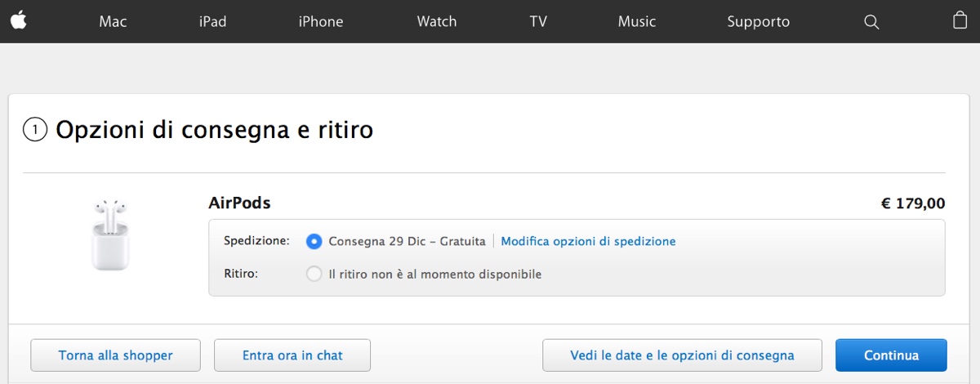Screen dimensions: 980x384
Task: Click the Spedizione: label
Action: click(256, 241)
